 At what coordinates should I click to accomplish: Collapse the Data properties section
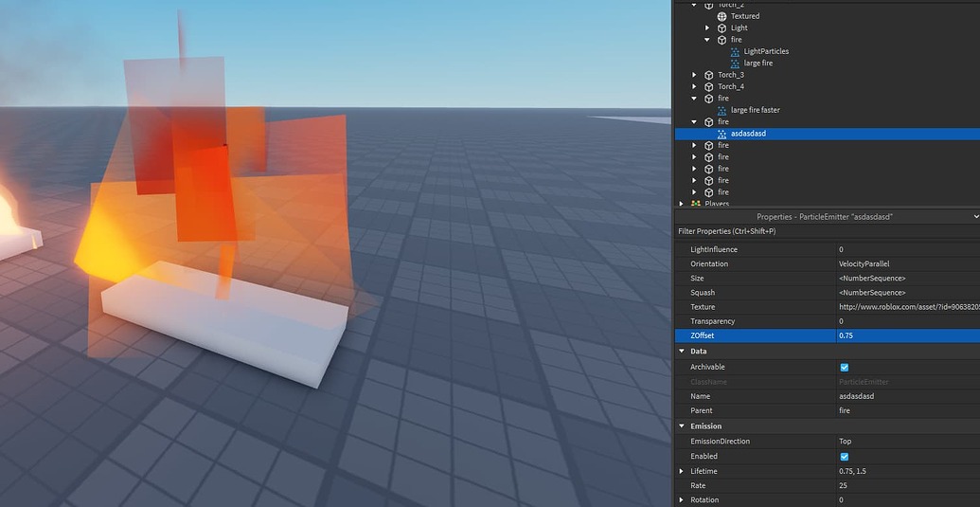pyautogui.click(x=682, y=352)
